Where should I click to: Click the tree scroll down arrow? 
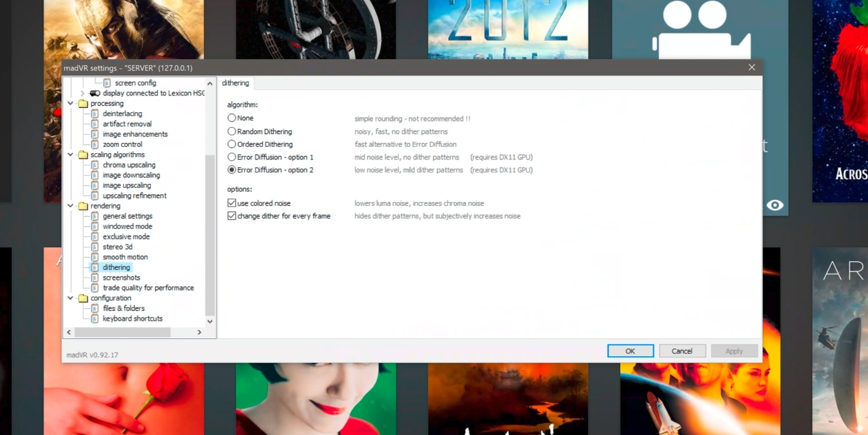[210, 322]
